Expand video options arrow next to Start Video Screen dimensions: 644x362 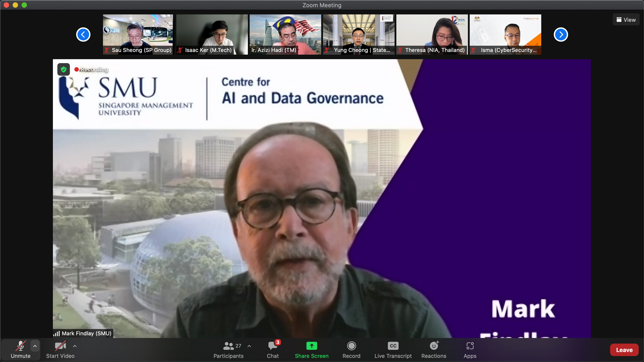[75, 346]
